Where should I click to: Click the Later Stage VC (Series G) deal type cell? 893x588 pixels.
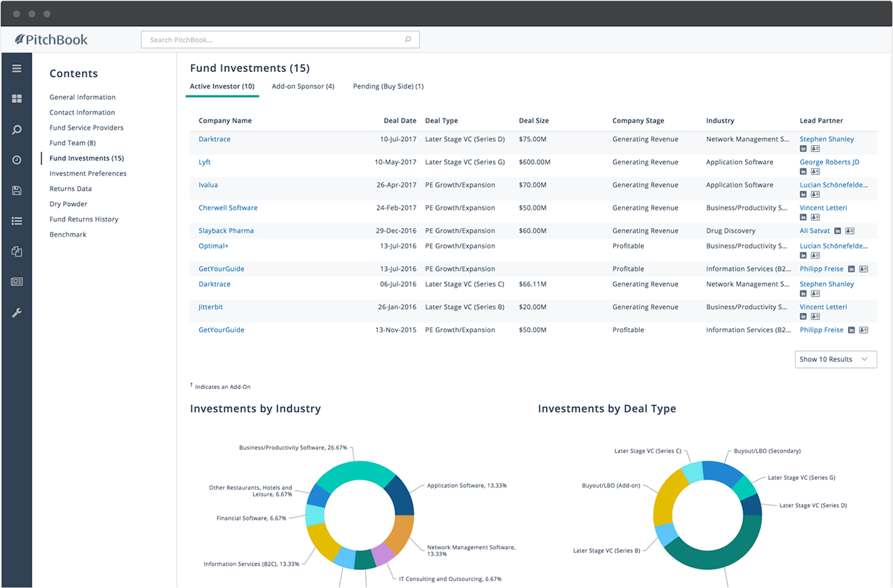pyautogui.click(x=465, y=162)
